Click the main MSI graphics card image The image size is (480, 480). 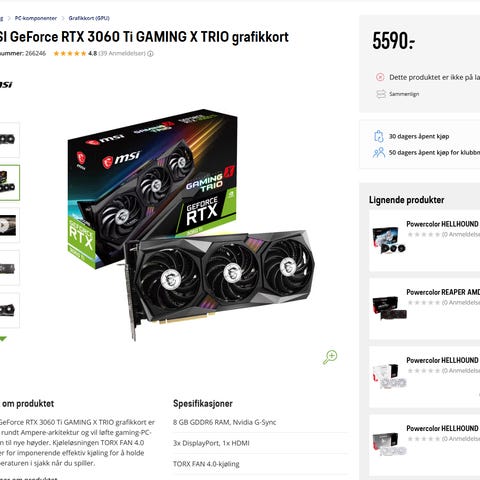191,225
